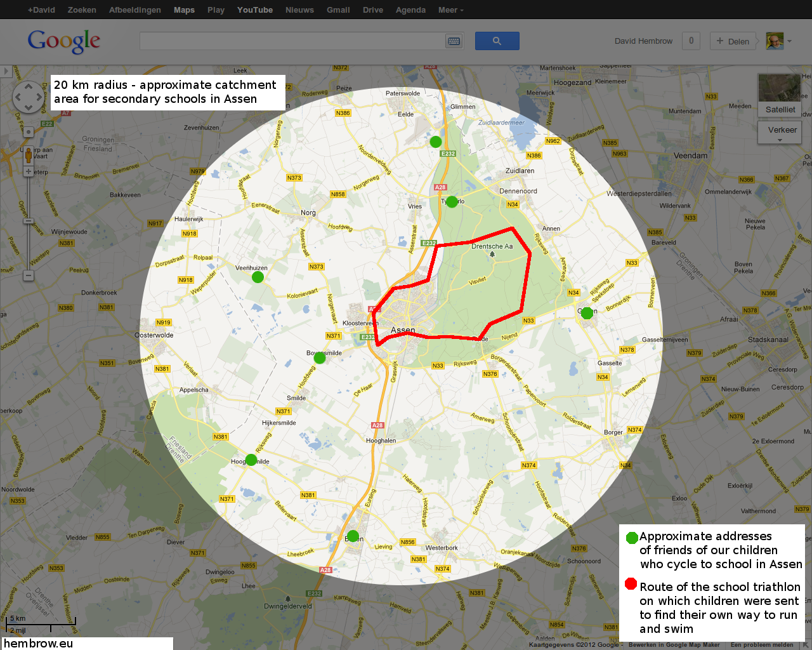Click the Assen city label
This screenshot has width=812, height=650.
(x=403, y=330)
